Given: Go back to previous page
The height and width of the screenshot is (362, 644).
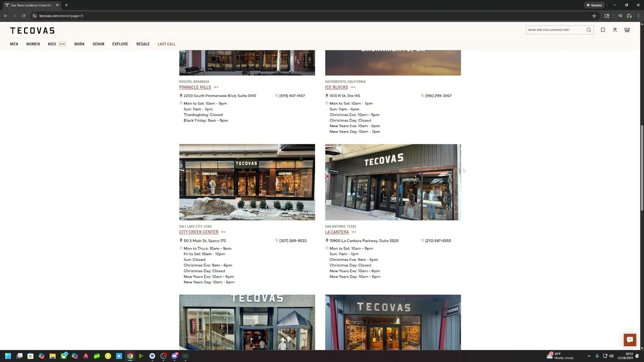Looking at the screenshot, I should pyautogui.click(x=6, y=16).
